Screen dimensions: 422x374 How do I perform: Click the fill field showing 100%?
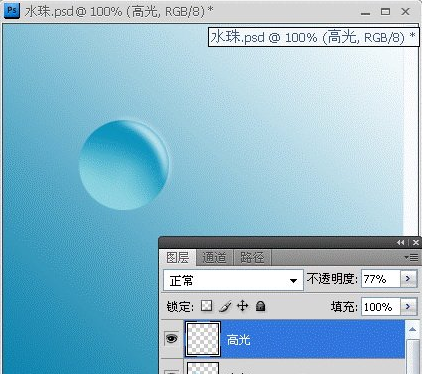pos(381,307)
